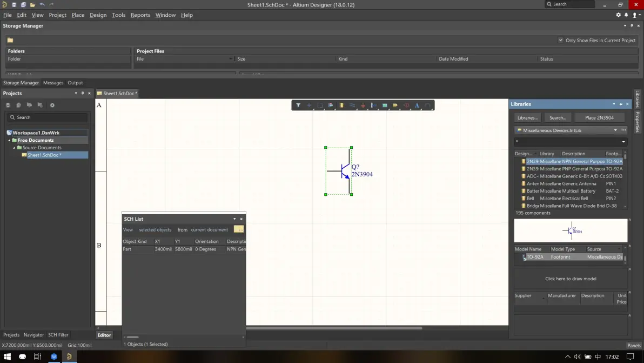This screenshot has width=644, height=363.
Task: Select the Move Object (plus) tool in the active bar
Action: coord(309,105)
